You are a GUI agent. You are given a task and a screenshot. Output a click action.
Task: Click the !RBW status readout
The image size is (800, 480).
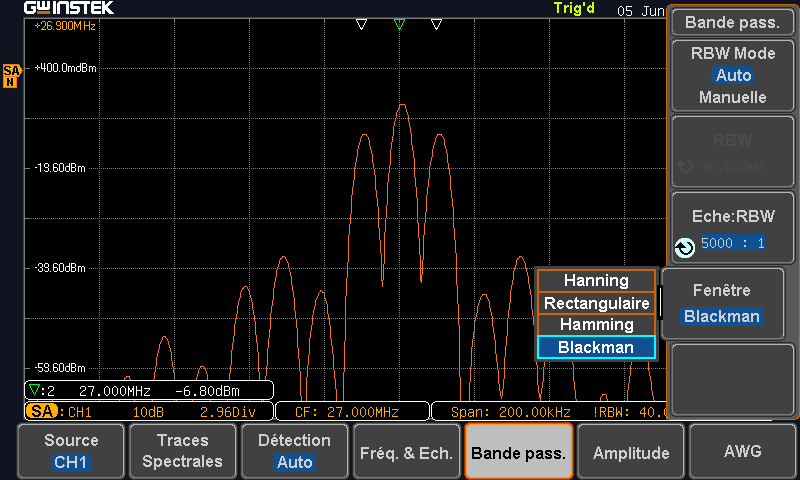coord(630,412)
